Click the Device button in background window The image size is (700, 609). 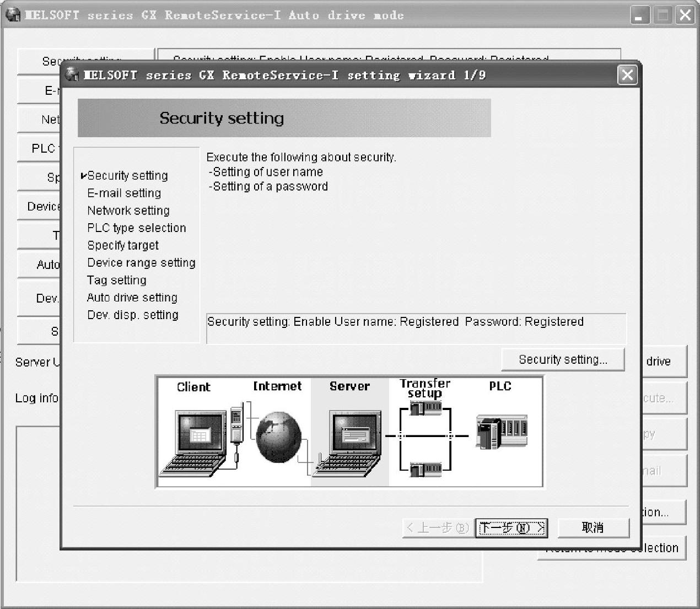40,206
